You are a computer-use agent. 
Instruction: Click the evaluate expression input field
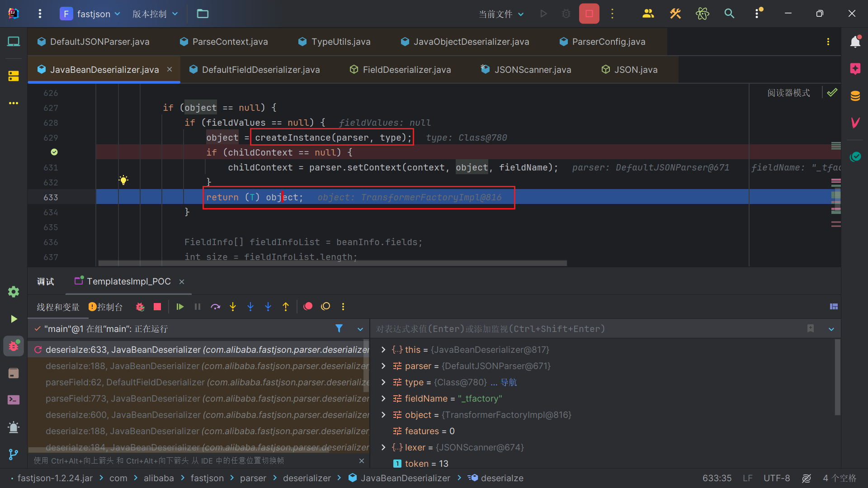coord(588,329)
